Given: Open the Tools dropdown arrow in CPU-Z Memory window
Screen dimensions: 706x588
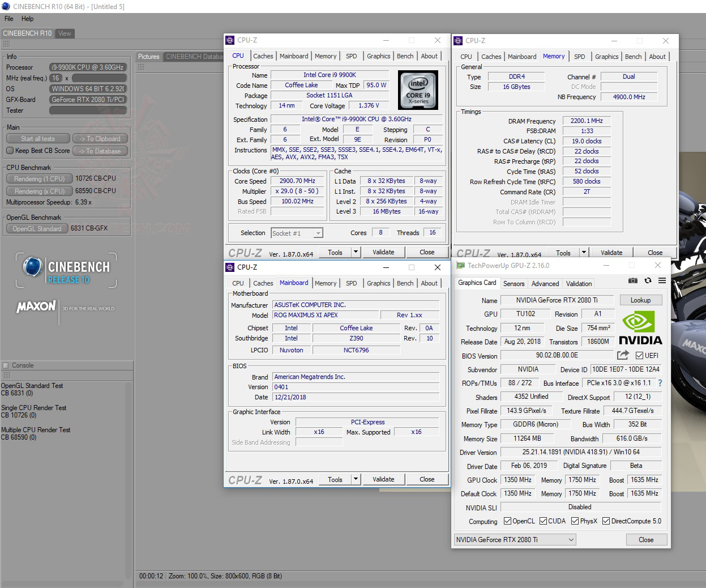Looking at the screenshot, I should click(584, 253).
